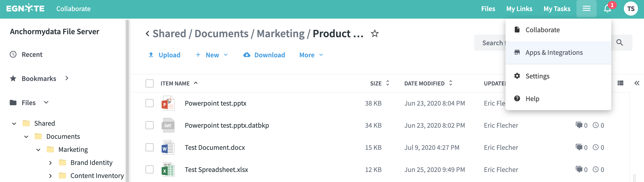Open the hamburger menu icon
The height and width of the screenshot is (182, 644).
586,9
